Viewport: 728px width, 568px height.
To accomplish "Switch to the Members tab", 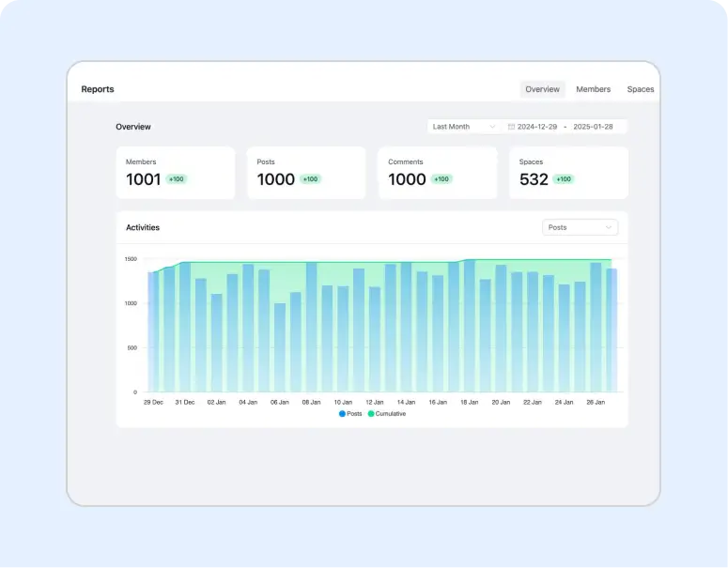I will (x=593, y=89).
